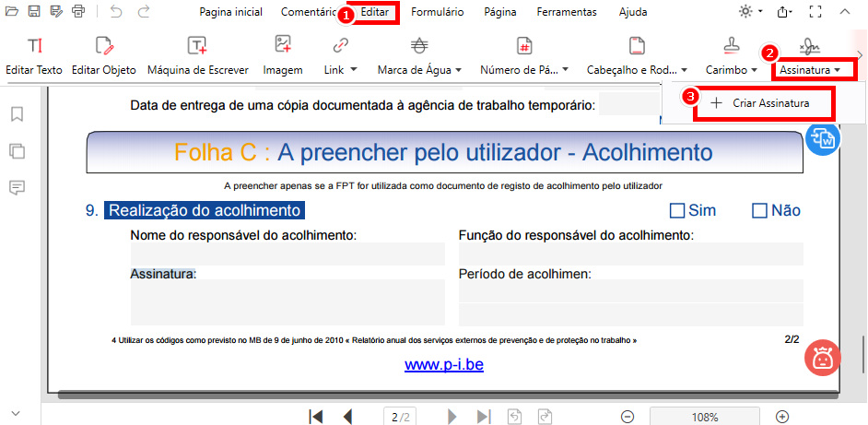The height and width of the screenshot is (425, 868).
Task: Click the share/export icon
Action: (x=783, y=11)
